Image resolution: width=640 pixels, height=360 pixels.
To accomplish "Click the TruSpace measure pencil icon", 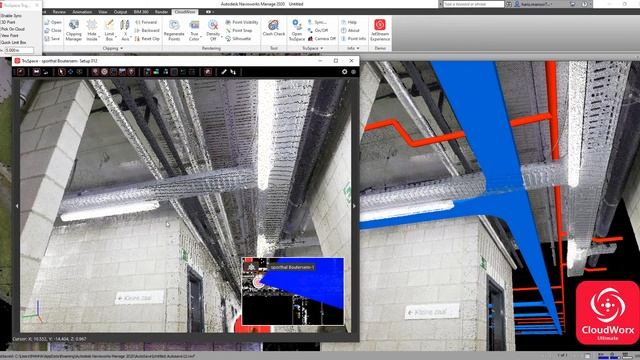I will (x=224, y=72).
